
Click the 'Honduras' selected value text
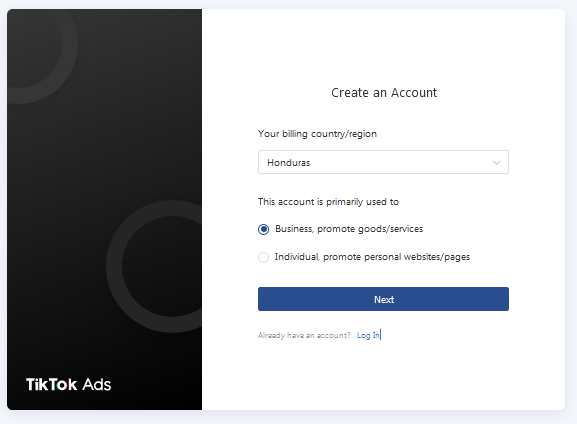(288, 163)
